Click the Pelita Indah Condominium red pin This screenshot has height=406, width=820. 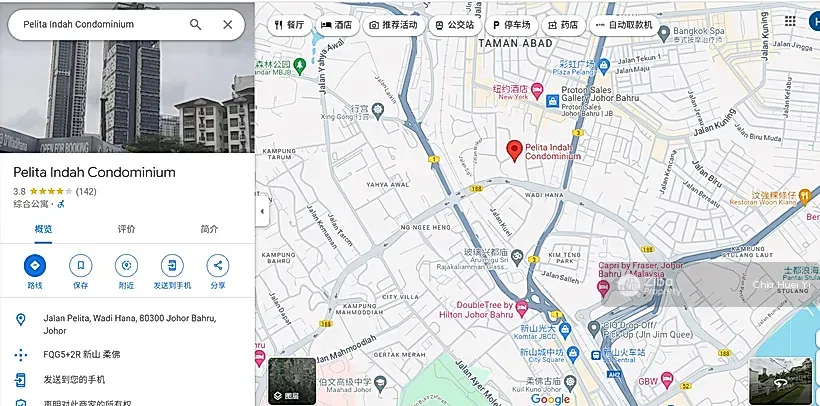click(x=514, y=150)
